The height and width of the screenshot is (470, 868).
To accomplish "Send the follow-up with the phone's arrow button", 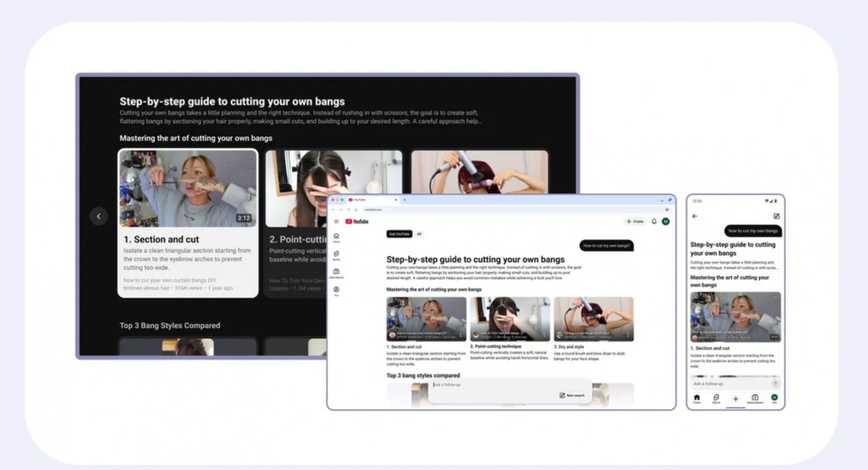I will click(x=775, y=384).
